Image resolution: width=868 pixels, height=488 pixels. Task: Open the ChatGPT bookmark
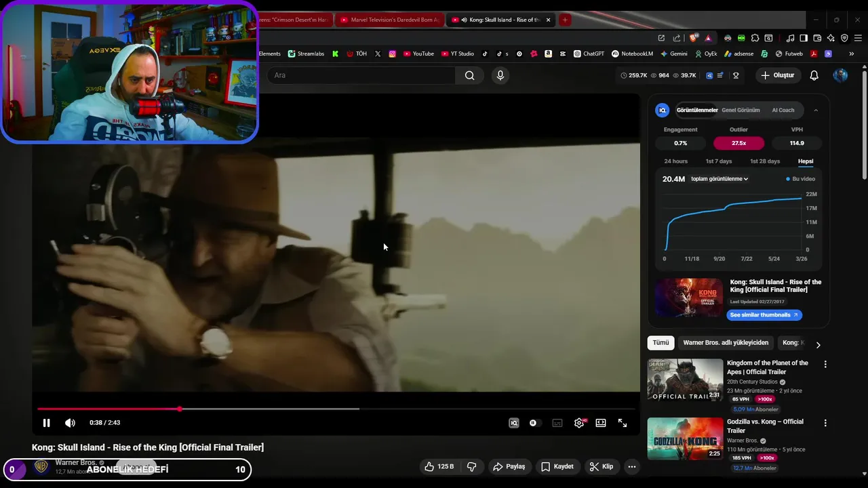(x=589, y=54)
